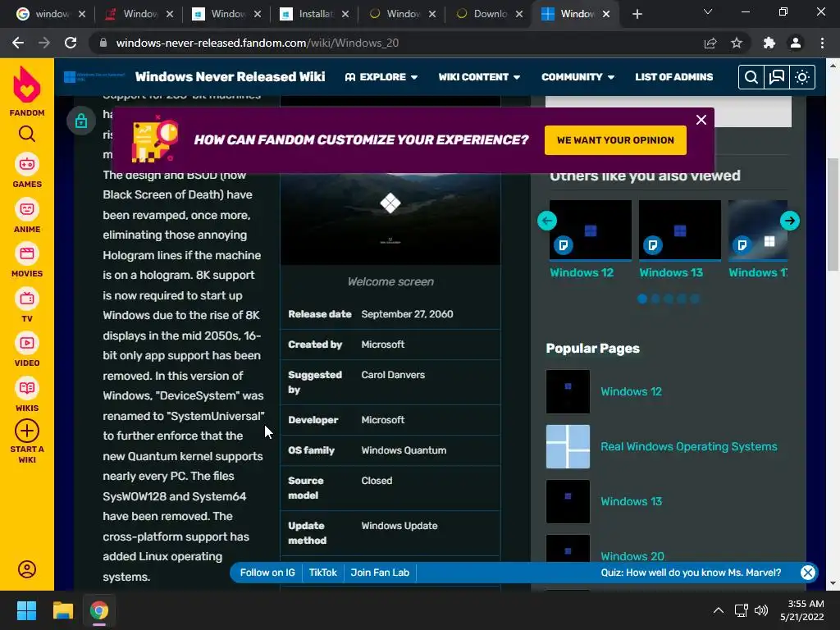
Task: Open Windows 12 carousel thumbnail
Action: point(591,230)
